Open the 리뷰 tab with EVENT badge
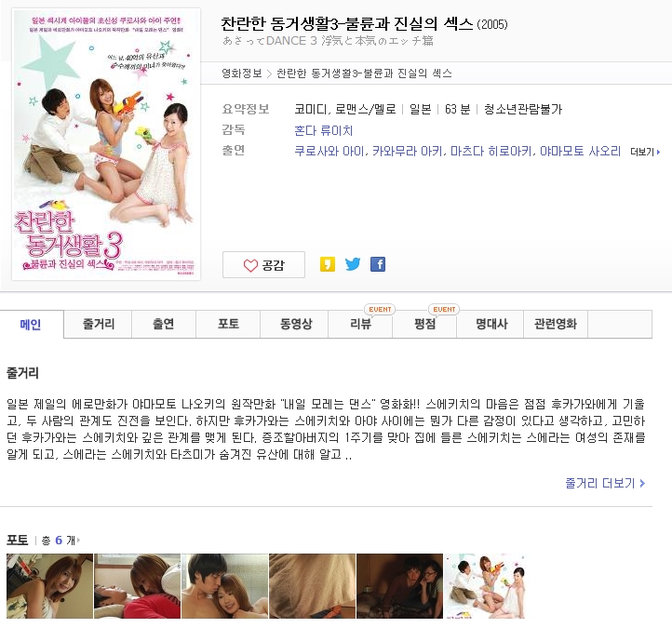Viewport: 672px width, 628px height. (x=360, y=324)
